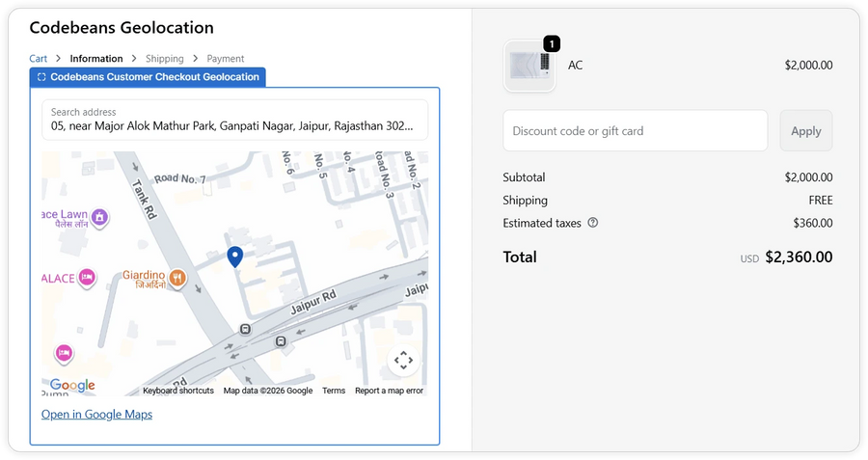The image size is (868, 460).
Task: Click the Map data ©2026 Google text
Action: click(268, 391)
